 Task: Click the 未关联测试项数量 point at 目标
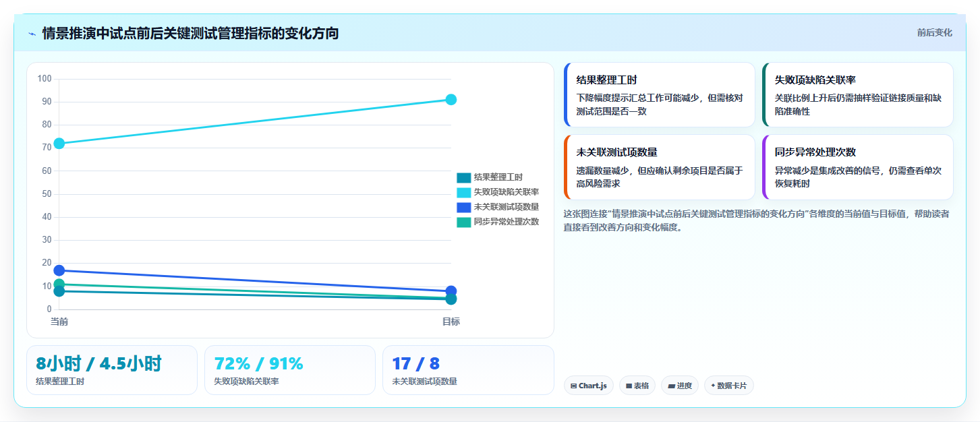451,291
